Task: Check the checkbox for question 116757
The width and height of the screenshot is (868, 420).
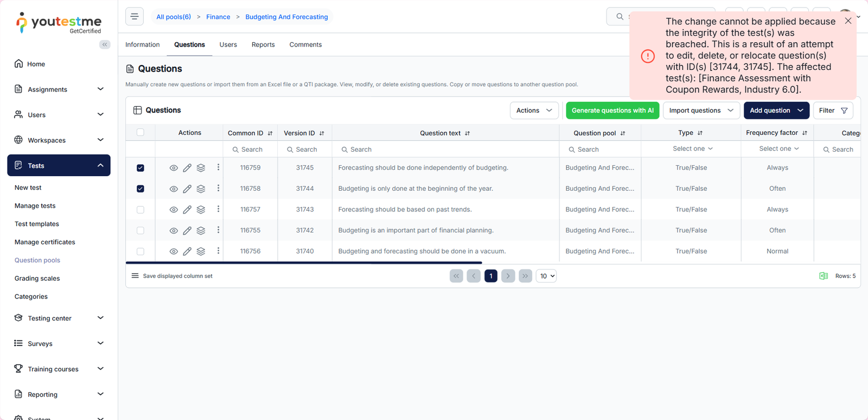Action: click(141, 210)
